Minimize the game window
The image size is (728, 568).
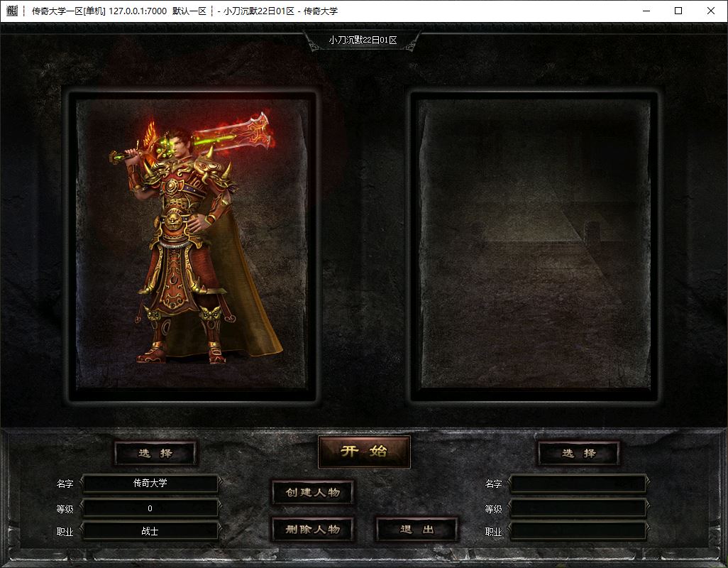click(x=646, y=11)
